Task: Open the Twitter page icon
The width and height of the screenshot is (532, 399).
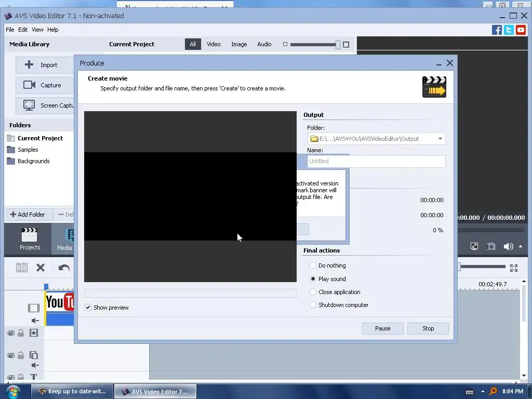Action: point(509,30)
